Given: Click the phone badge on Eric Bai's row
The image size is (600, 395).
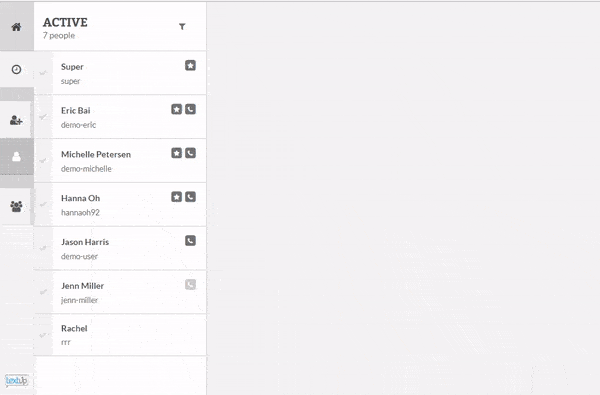Looking at the screenshot, I should 191,109.
